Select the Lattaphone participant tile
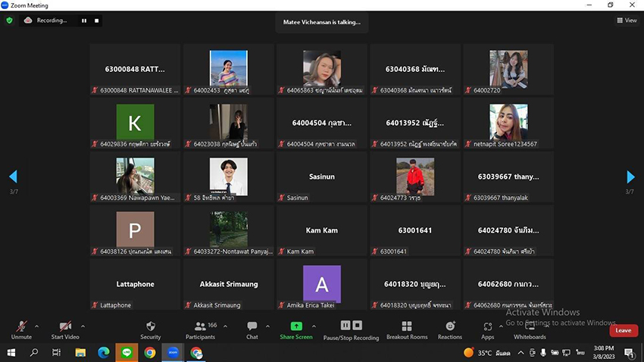The height and width of the screenshot is (362, 644). tap(135, 285)
